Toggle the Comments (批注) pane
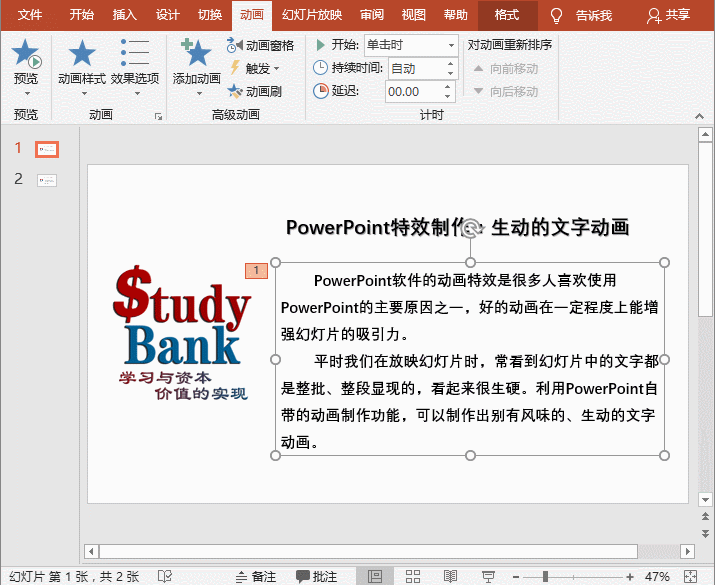715x585 pixels. [316, 577]
